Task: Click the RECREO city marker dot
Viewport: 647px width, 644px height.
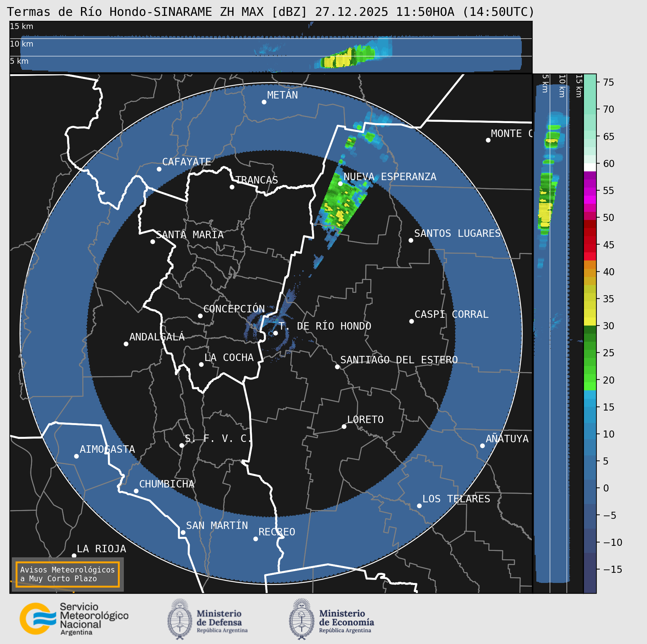Action: (x=255, y=539)
